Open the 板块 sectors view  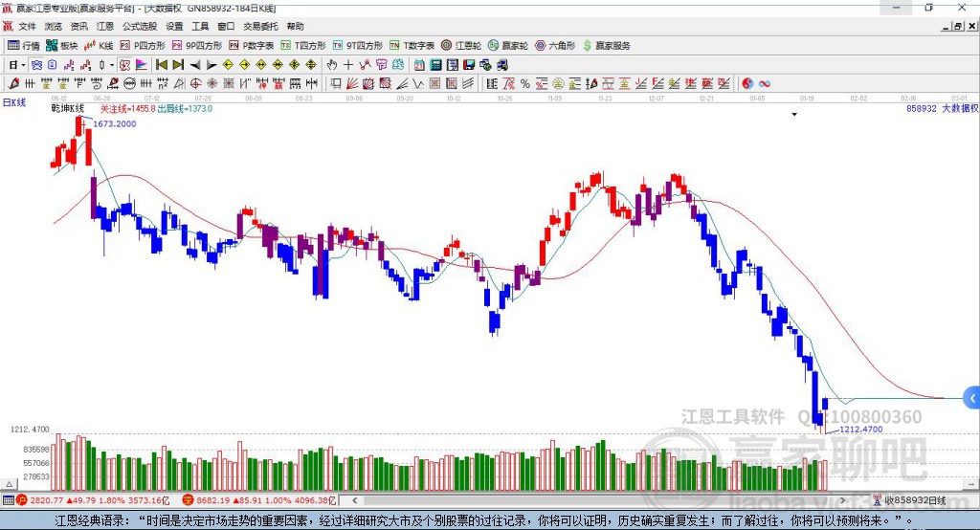click(x=62, y=46)
